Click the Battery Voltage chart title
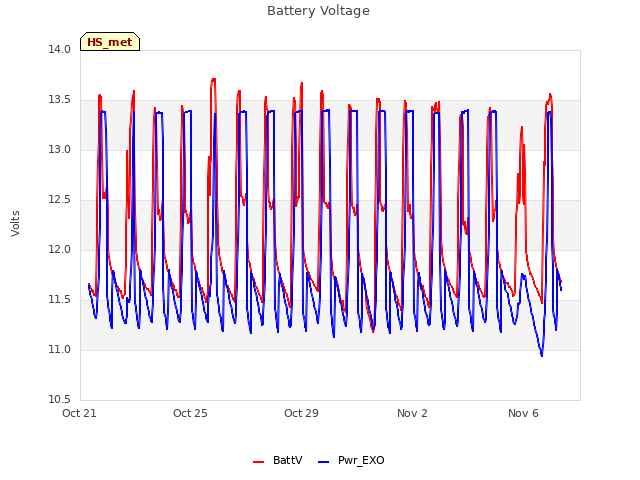 click(x=318, y=11)
